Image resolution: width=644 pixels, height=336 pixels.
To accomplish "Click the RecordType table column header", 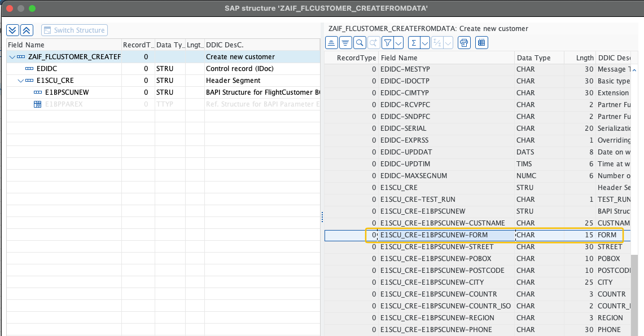I will tap(352, 58).
